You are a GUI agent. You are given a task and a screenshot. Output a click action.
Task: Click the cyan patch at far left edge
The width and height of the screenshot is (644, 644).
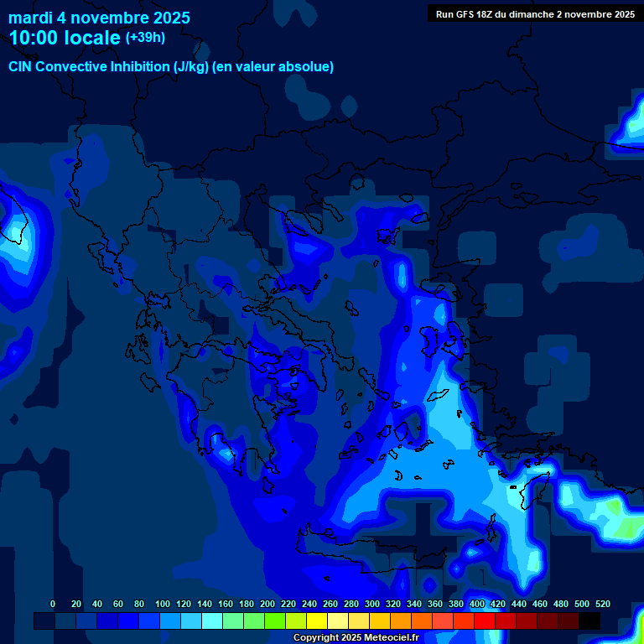tap(17, 231)
